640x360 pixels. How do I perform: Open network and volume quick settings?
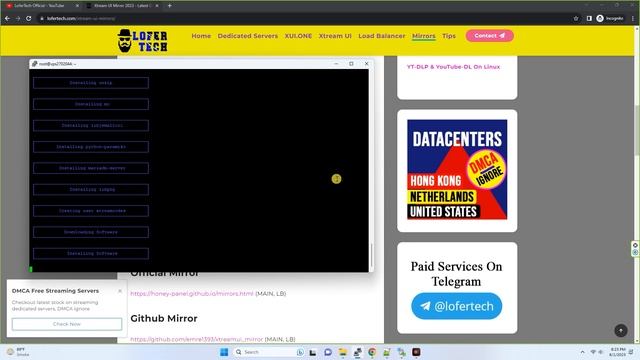pos(597,352)
